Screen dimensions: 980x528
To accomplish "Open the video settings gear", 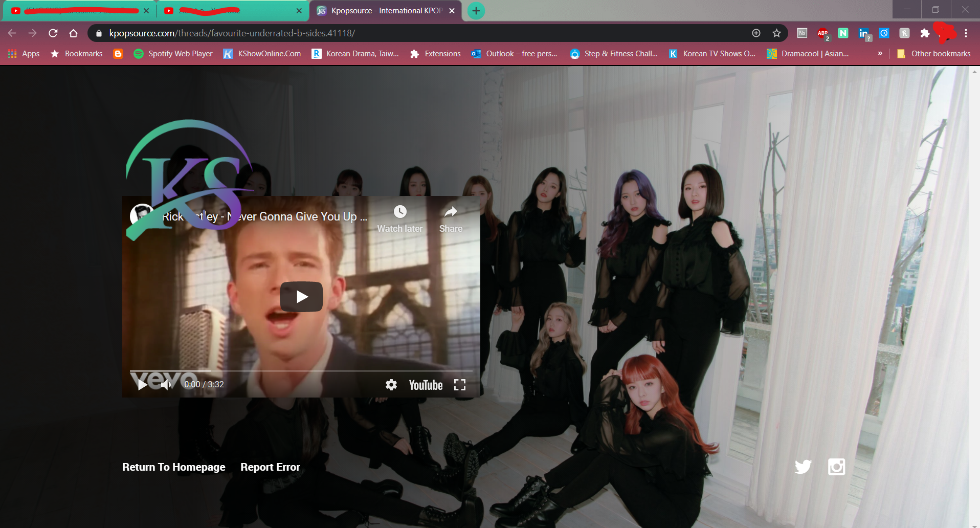I will click(391, 385).
